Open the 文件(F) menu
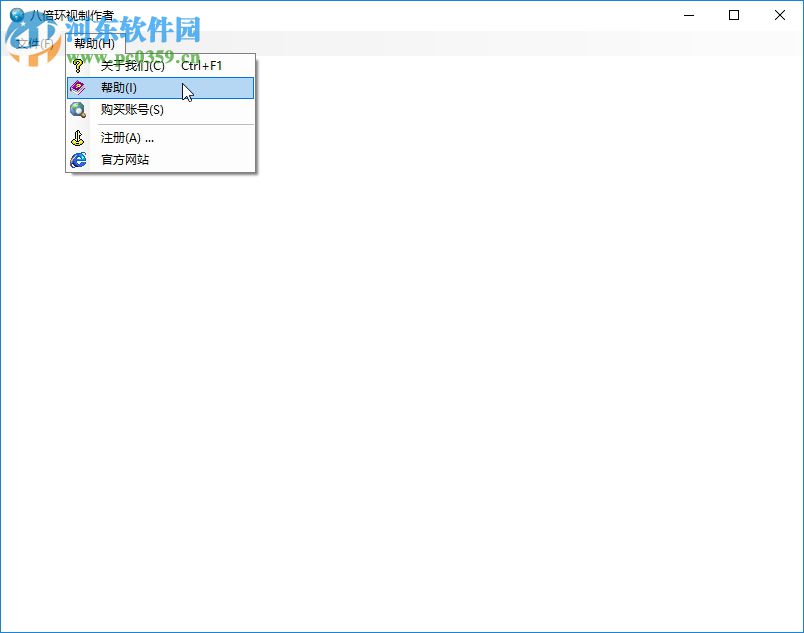Image resolution: width=804 pixels, height=633 pixels. point(33,43)
